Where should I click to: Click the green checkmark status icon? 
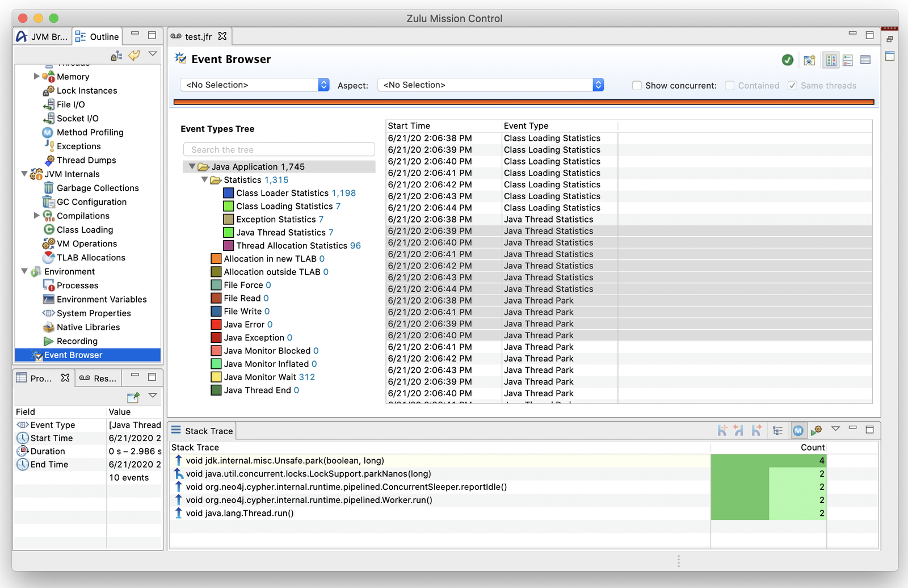coord(788,60)
